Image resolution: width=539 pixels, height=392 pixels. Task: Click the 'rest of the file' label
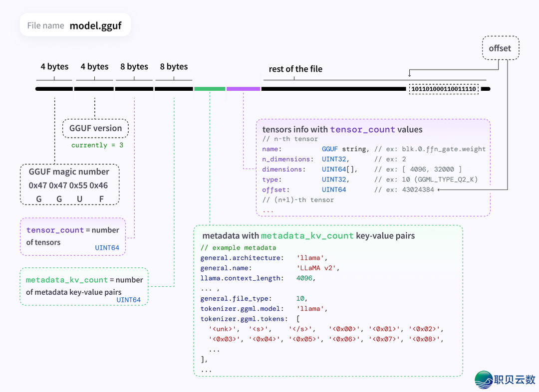(x=295, y=69)
